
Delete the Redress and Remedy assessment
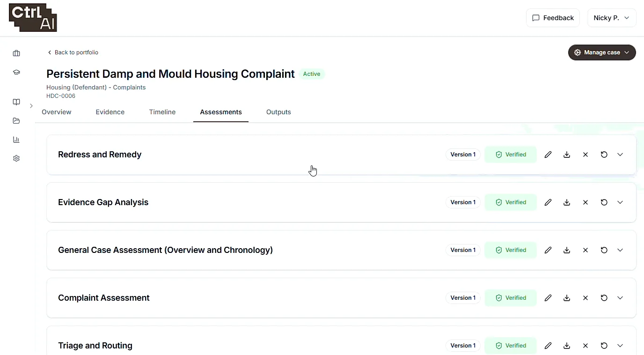585,155
